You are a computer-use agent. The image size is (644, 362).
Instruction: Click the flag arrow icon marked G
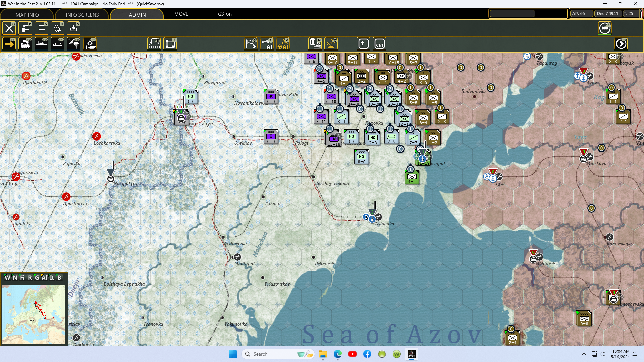[x=251, y=44]
